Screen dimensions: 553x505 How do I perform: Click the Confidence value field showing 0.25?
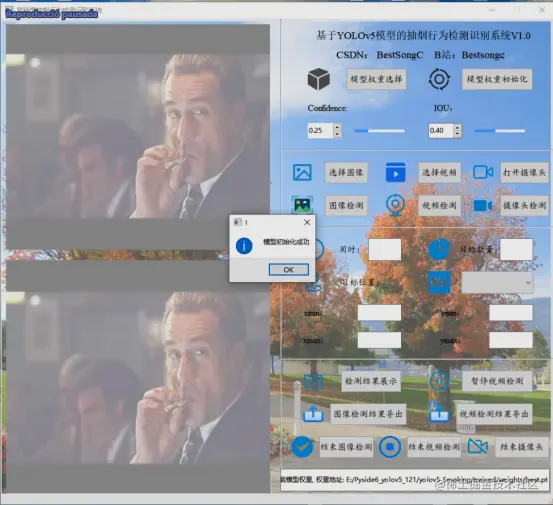(320, 130)
